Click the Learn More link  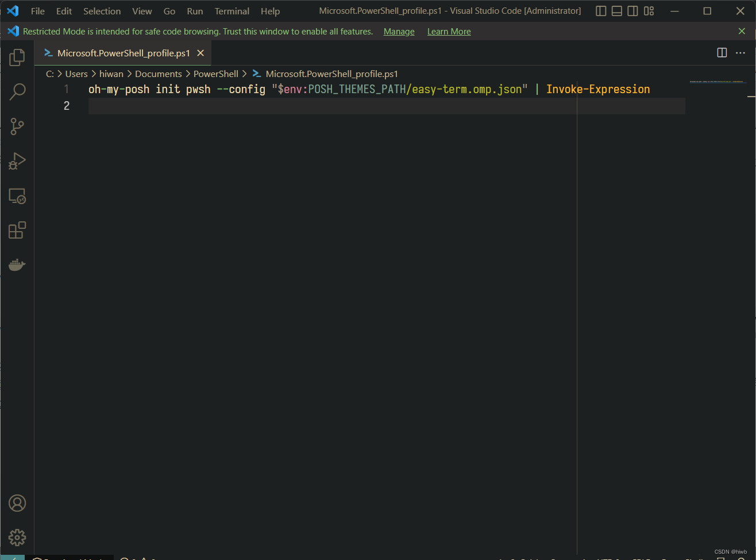[449, 32]
